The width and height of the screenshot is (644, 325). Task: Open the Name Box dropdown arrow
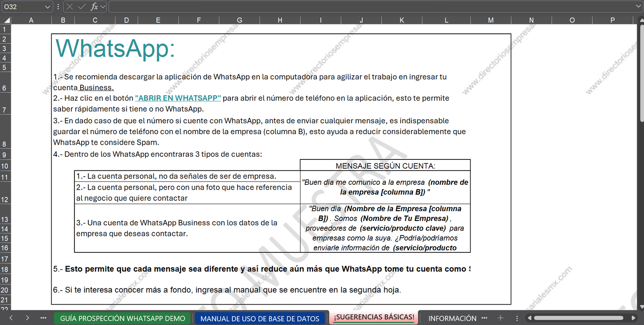[x=48, y=7]
